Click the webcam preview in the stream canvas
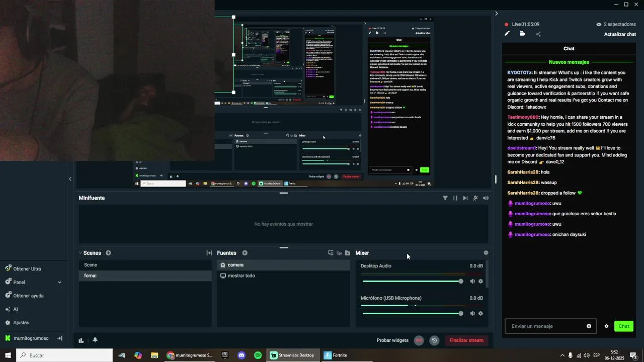Screen dimensions: 644x362 point(107,80)
